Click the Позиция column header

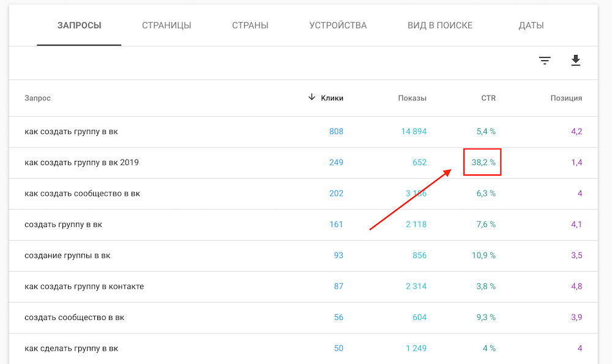click(566, 97)
